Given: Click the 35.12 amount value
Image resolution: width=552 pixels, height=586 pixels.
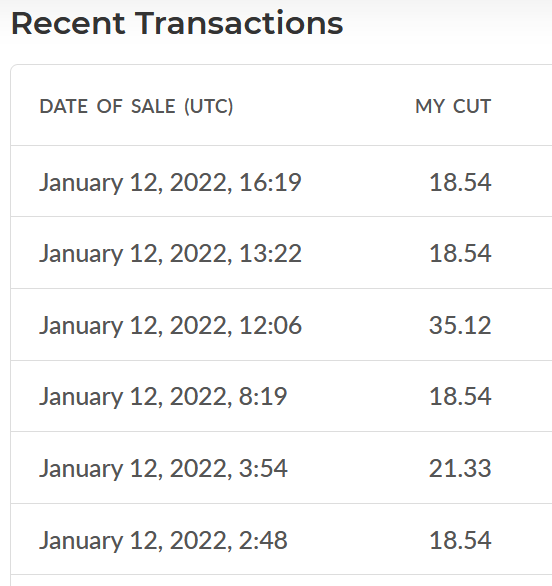Looking at the screenshot, I should [460, 325].
